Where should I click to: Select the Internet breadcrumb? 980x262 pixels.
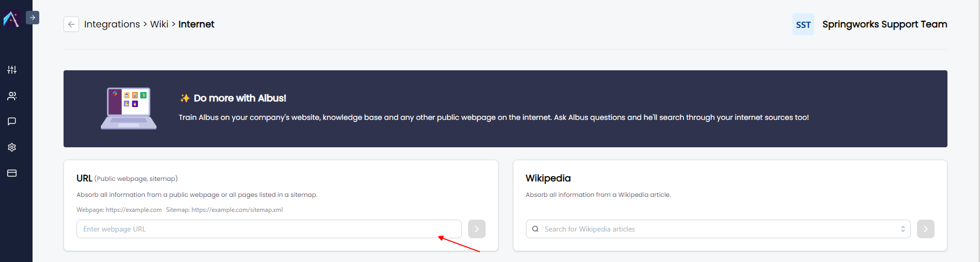196,24
